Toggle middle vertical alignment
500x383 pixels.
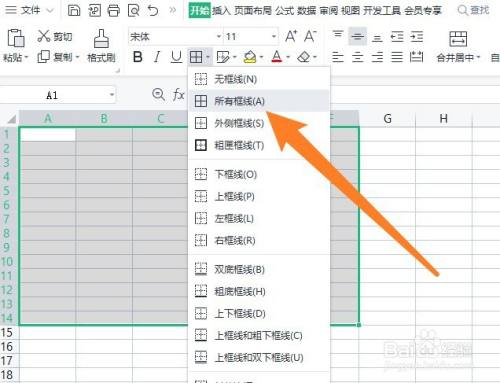pyautogui.click(x=358, y=36)
